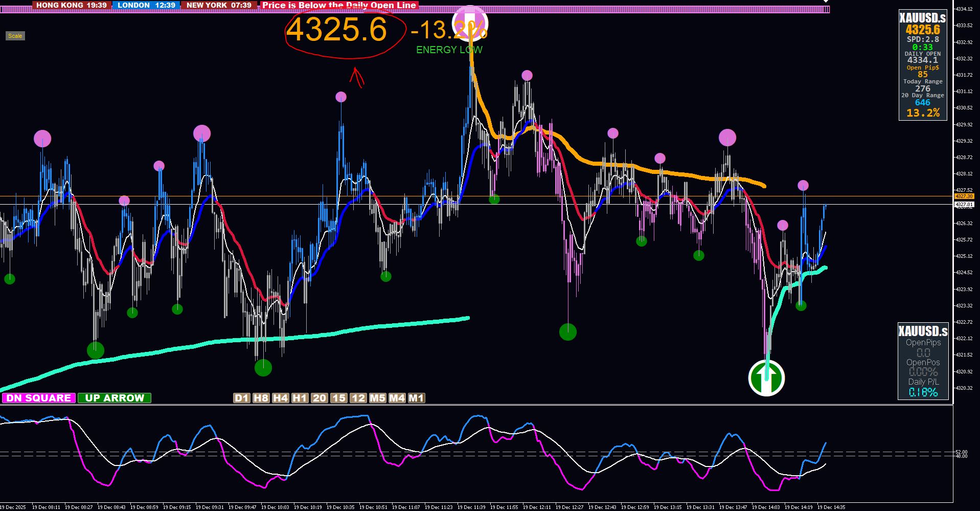Click the 276 today range value
The image size is (980, 511).
coord(923,88)
